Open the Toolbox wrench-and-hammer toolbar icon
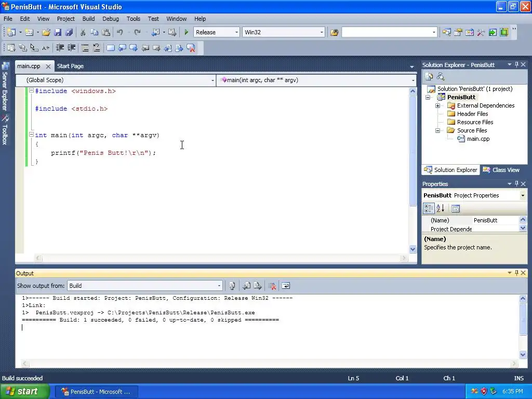Image resolution: width=532 pixels, height=399 pixels. 481,32
